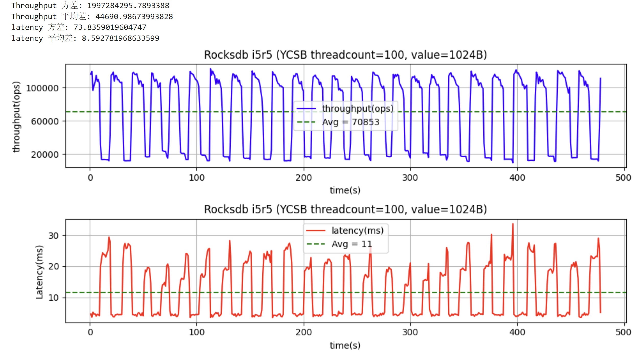Select the latency 方差 output line
644x353 pixels.
[x=79, y=27]
